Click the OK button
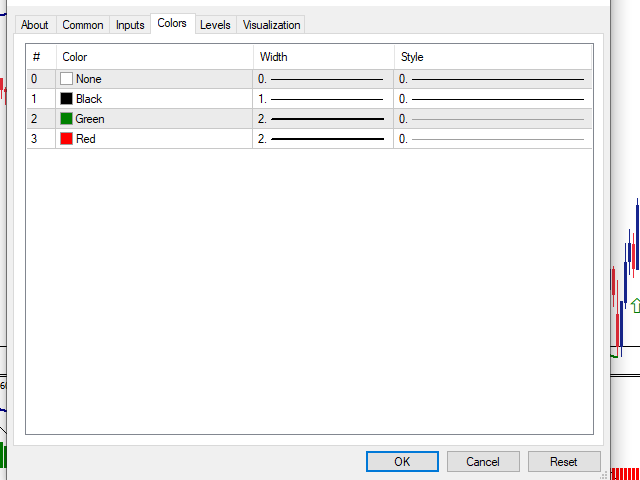This screenshot has width=640, height=480. 402,461
